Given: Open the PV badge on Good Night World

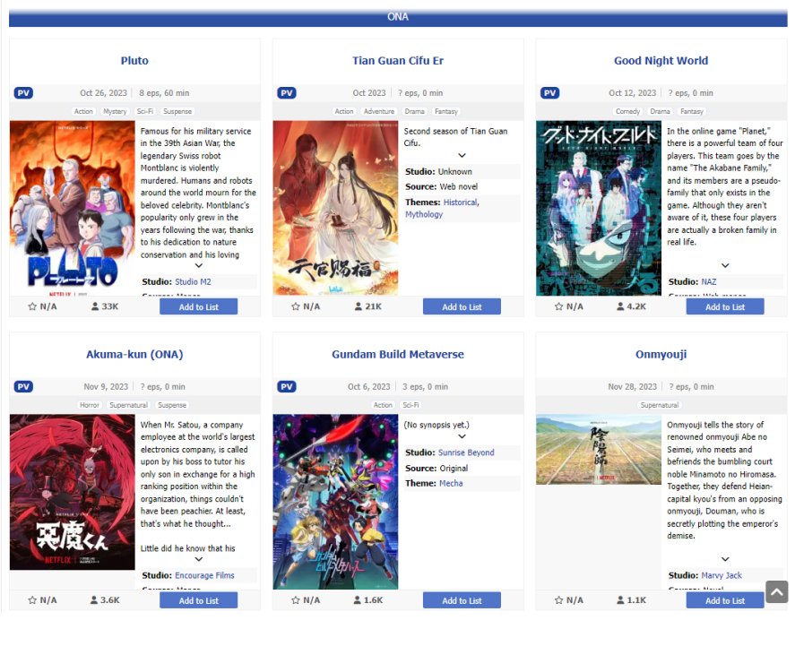Looking at the screenshot, I should coord(549,93).
